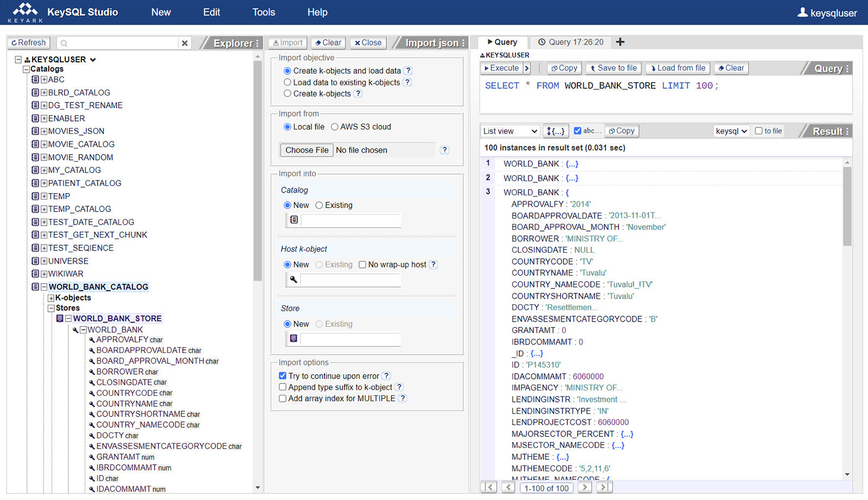Expand the MOVIES_JSON catalog node

click(x=44, y=131)
